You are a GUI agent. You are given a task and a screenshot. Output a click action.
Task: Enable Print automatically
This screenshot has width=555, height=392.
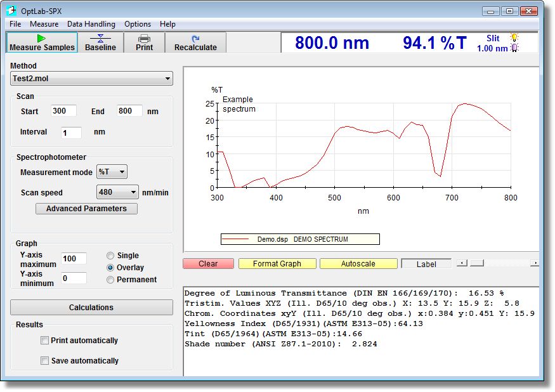(44, 340)
